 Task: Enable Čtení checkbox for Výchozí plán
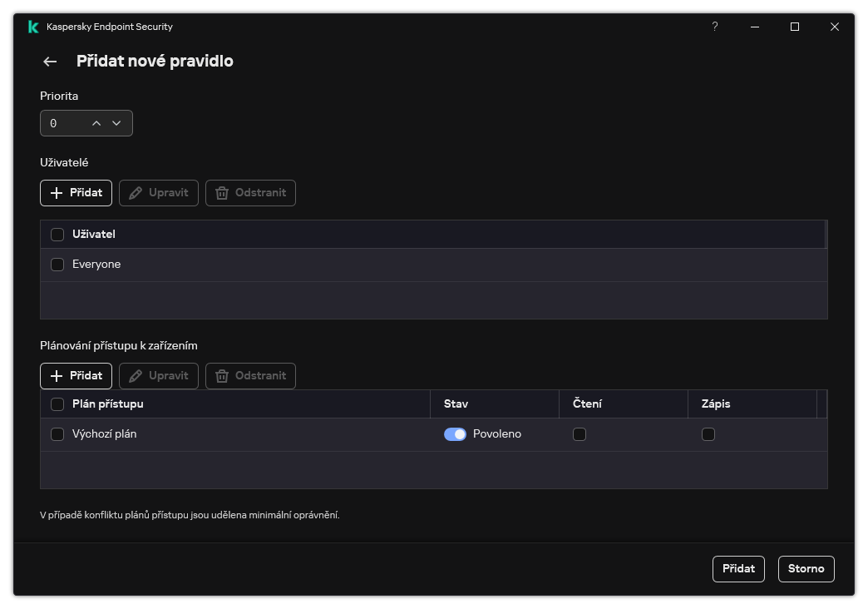click(x=579, y=434)
